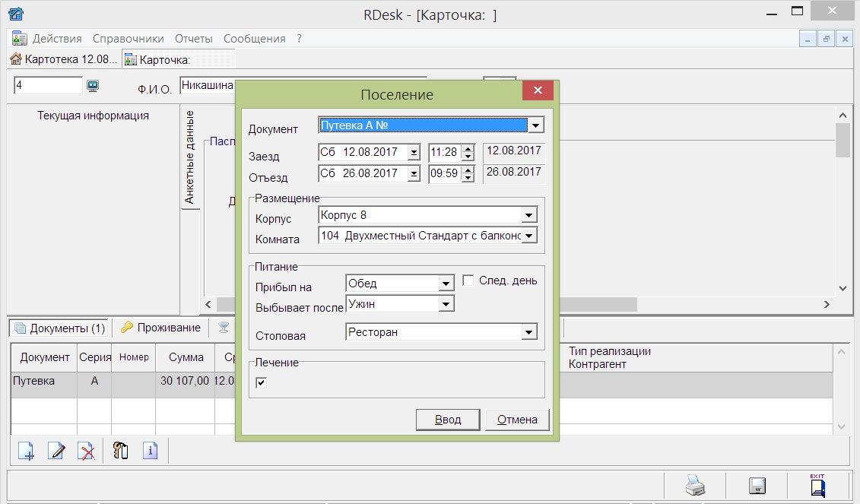Click the Заезд time spinner control
The height and width of the screenshot is (504, 860).
[468, 152]
